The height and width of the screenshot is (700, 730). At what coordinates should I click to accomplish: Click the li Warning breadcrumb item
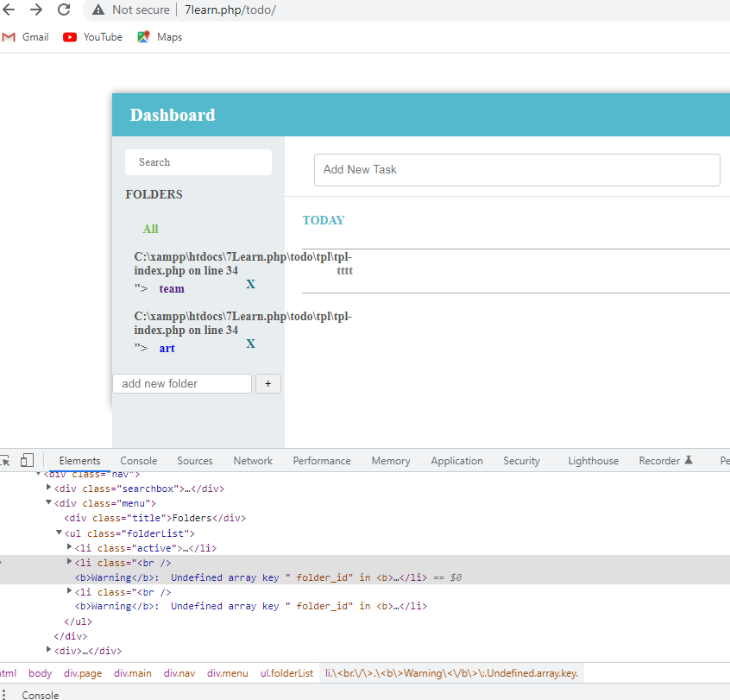click(x=451, y=673)
